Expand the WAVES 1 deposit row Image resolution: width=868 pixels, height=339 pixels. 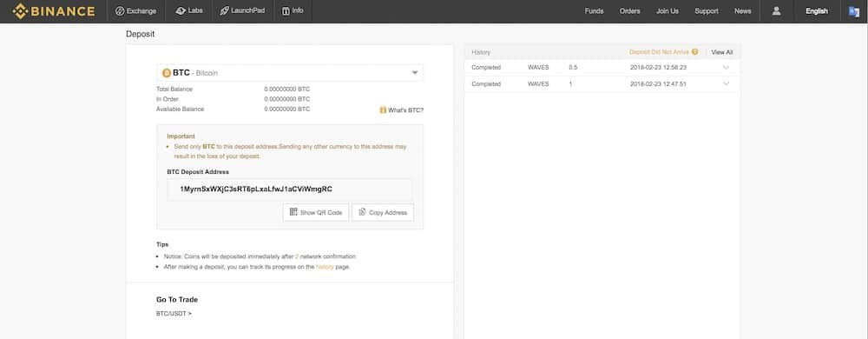pyautogui.click(x=726, y=83)
